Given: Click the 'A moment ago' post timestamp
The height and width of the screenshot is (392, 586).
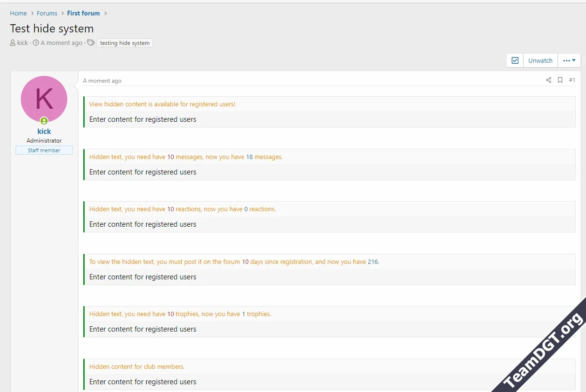Looking at the screenshot, I should [x=102, y=80].
